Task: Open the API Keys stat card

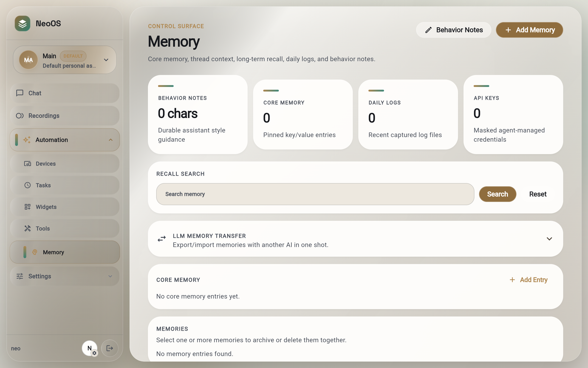Action: (x=513, y=114)
